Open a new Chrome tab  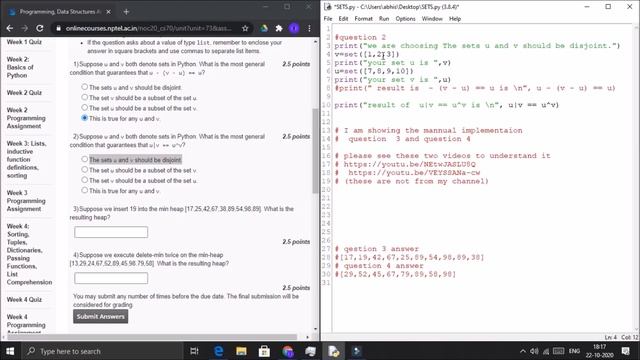coord(126,12)
